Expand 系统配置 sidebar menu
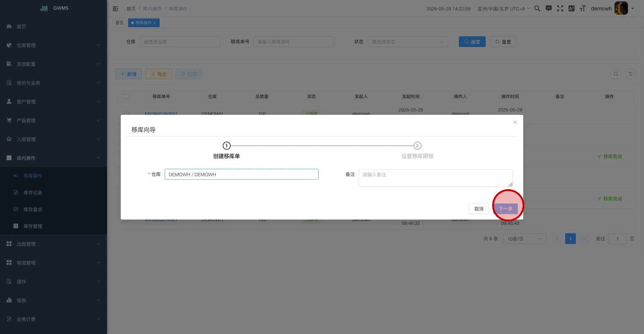This screenshot has width=644, height=334. coord(54,64)
